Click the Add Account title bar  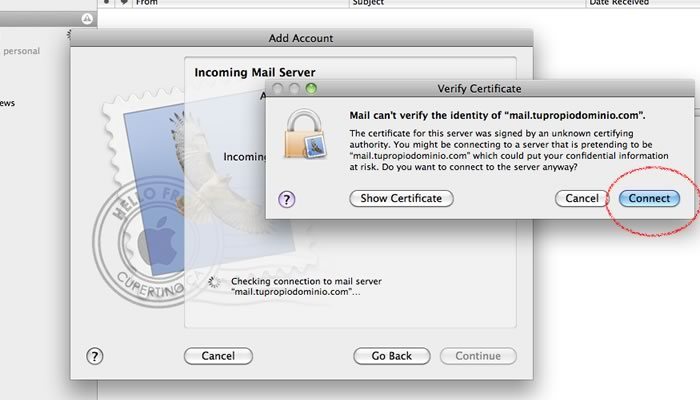coord(301,38)
